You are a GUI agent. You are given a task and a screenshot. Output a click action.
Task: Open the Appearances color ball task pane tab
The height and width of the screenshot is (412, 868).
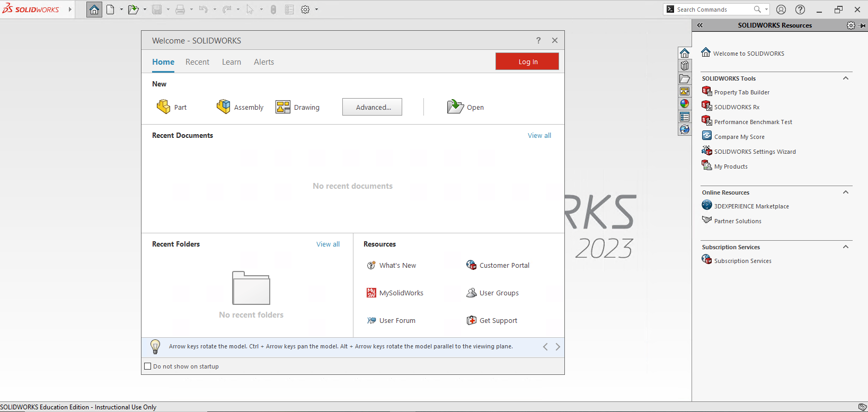(x=685, y=104)
